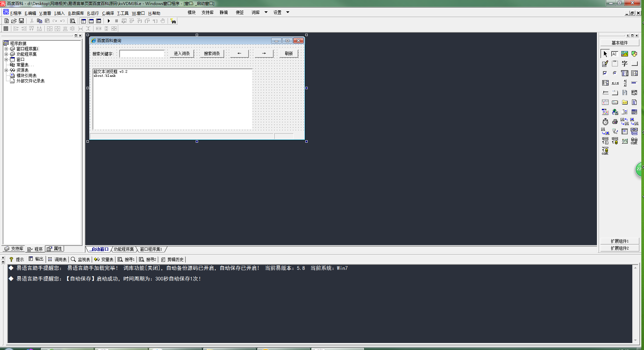Select the arrow pointer tool in palette
Image resolution: width=644 pixels, height=350 pixels.
click(x=605, y=54)
